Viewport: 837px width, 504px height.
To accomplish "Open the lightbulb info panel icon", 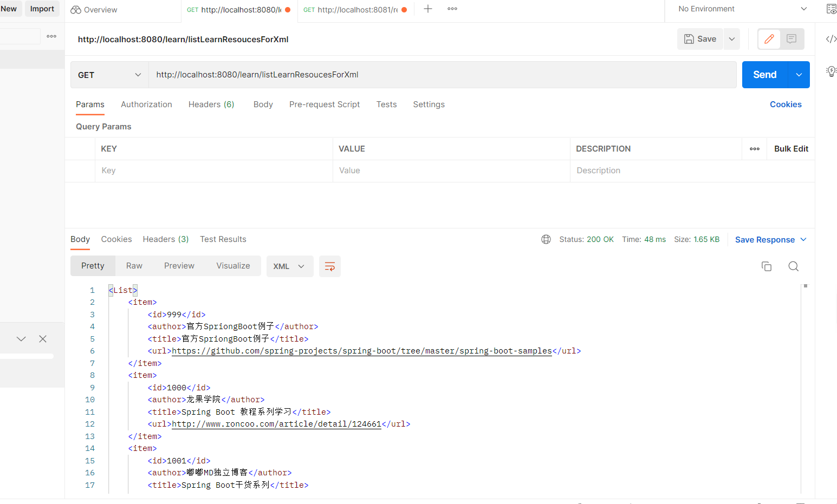I will [831, 71].
